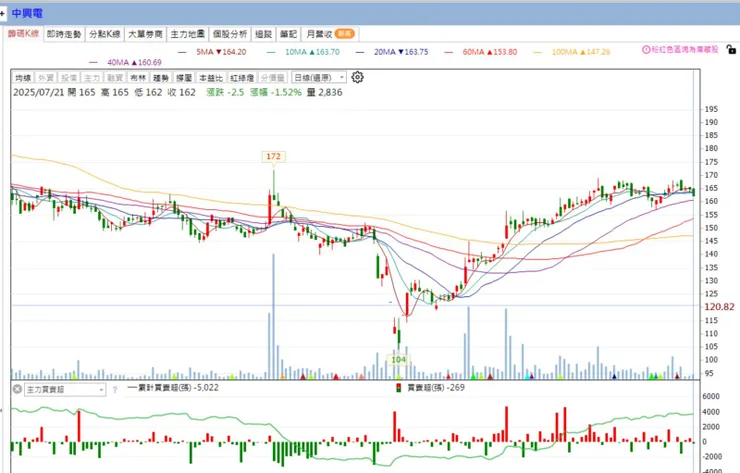Open the 主力買賣超 indicator dropdown
The width and height of the screenshot is (740, 473).
(x=65, y=389)
